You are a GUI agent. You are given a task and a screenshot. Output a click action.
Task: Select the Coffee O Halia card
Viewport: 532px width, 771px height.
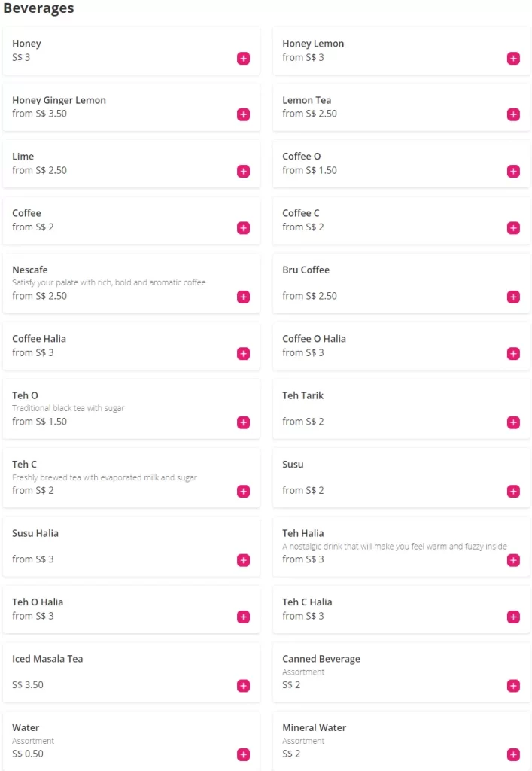[x=400, y=346]
